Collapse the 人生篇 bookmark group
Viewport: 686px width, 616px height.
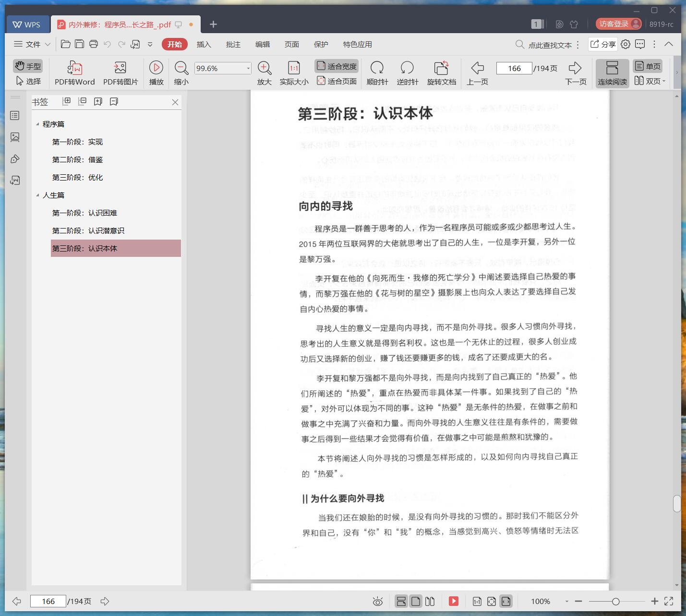pyautogui.click(x=38, y=195)
